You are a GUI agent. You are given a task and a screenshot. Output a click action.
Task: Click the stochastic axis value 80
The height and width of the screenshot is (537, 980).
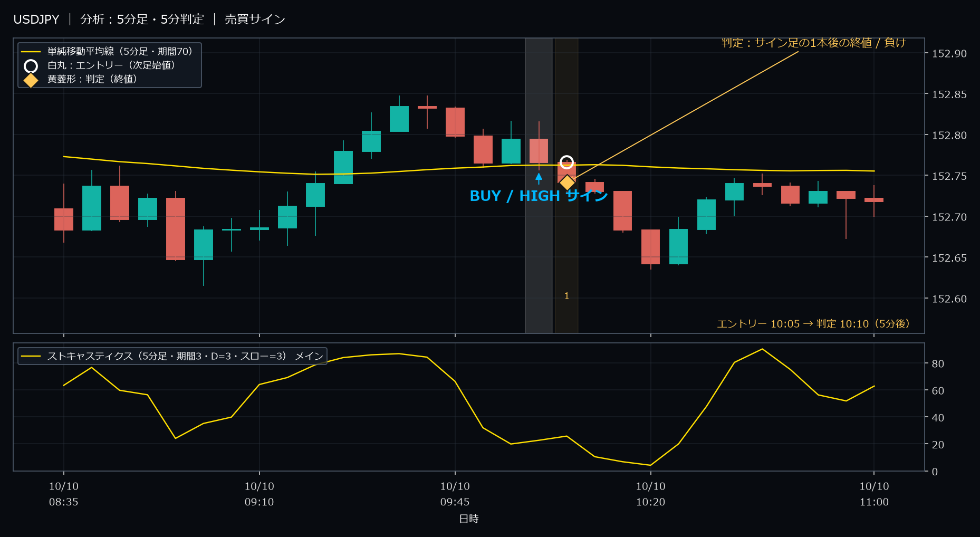click(938, 363)
